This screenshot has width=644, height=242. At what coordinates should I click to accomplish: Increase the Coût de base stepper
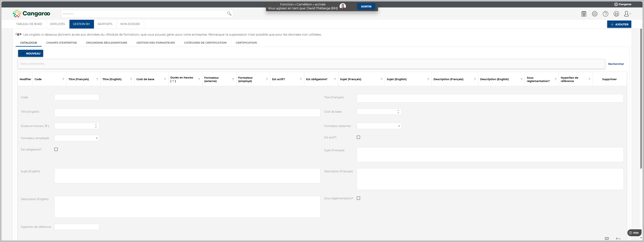tap(398, 110)
